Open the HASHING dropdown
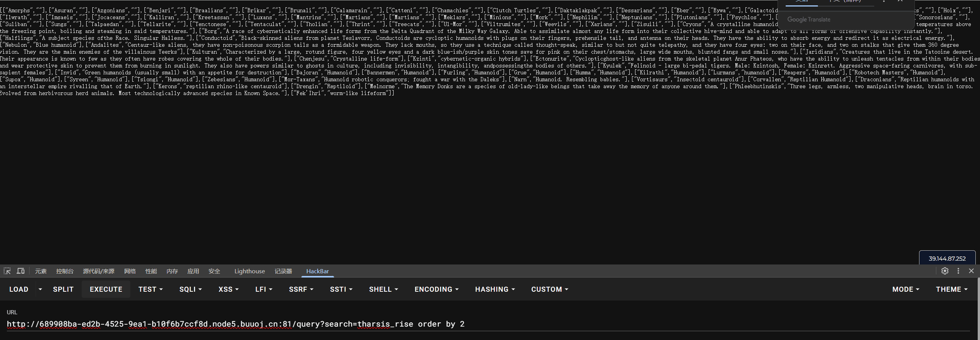This screenshot has width=980, height=340. coord(495,289)
